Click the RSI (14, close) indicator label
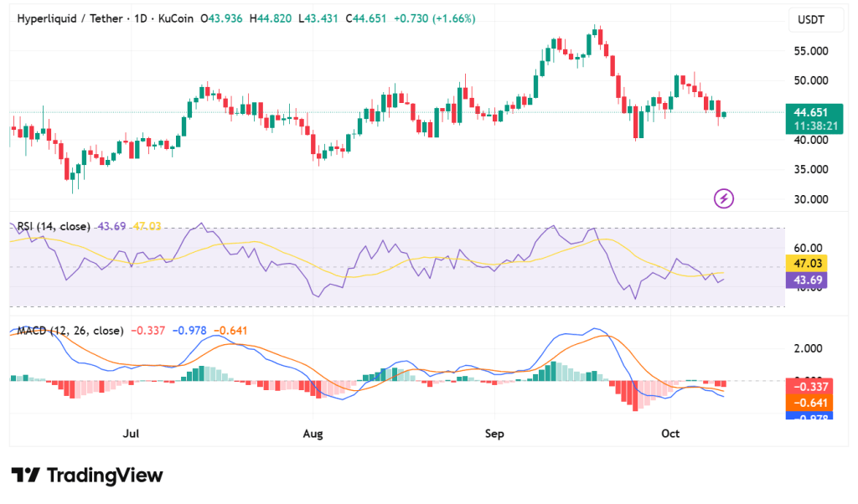 click(54, 226)
